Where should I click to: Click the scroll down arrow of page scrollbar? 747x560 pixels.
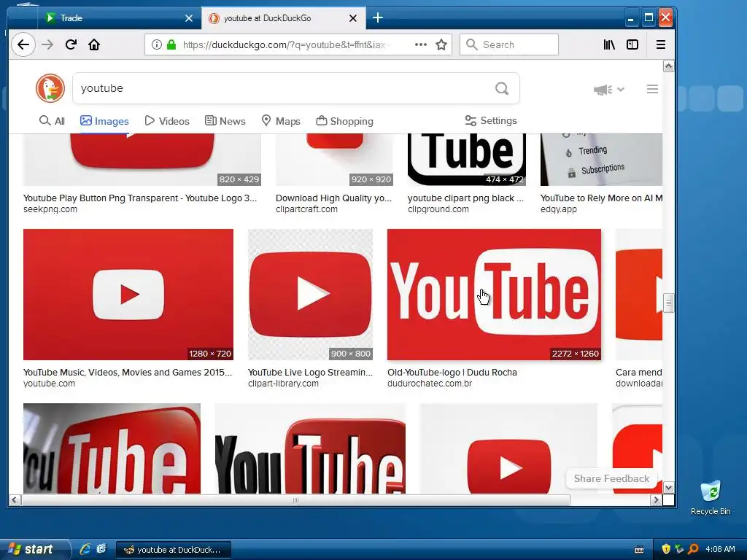[x=668, y=488]
